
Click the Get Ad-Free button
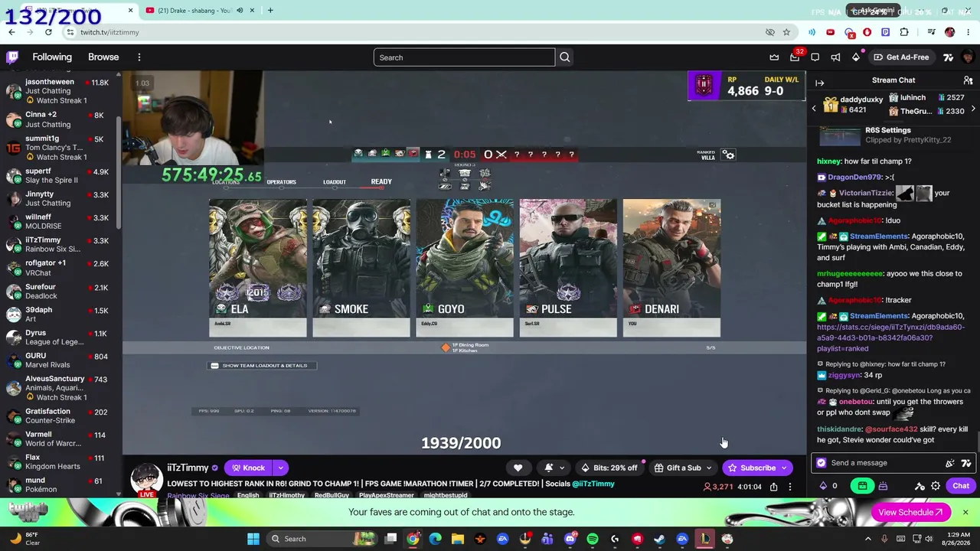click(x=901, y=57)
